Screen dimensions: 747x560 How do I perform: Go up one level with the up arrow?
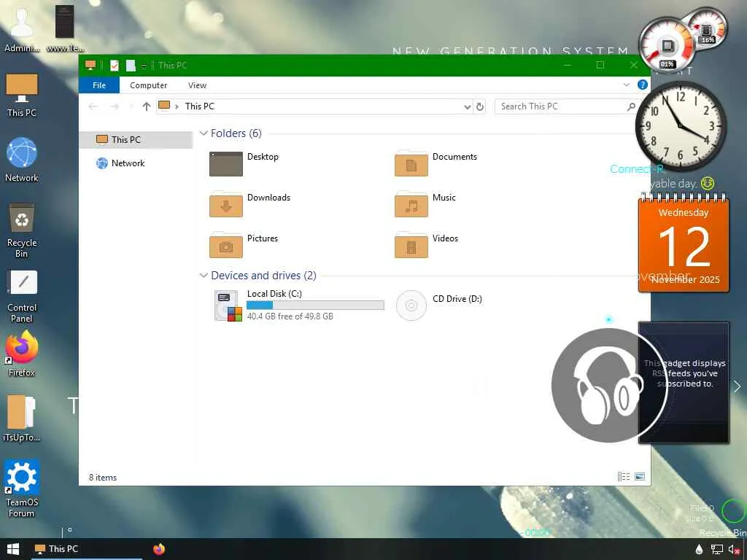146,106
